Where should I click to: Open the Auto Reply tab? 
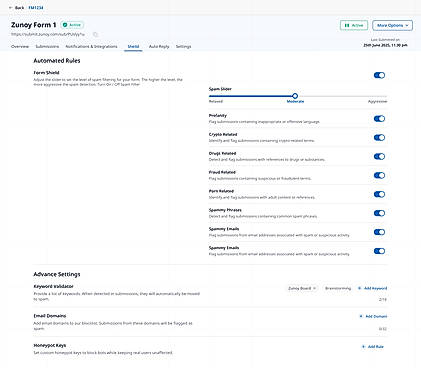(159, 47)
